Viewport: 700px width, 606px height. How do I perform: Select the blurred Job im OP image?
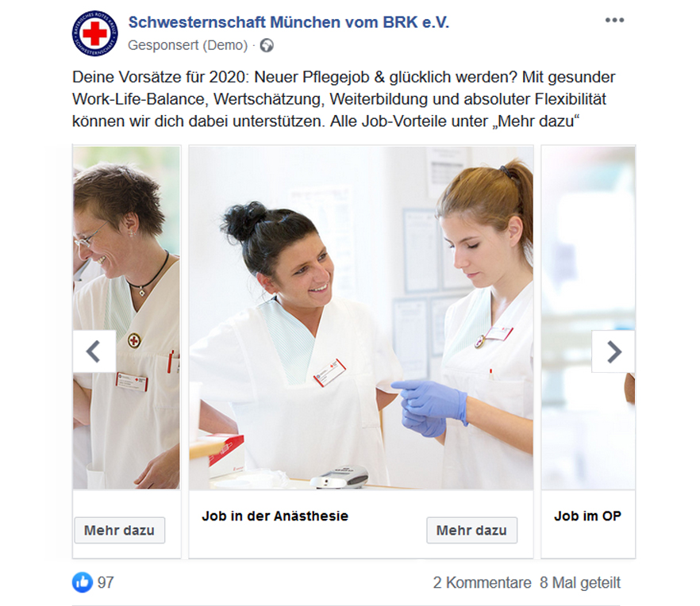pyautogui.click(x=588, y=318)
